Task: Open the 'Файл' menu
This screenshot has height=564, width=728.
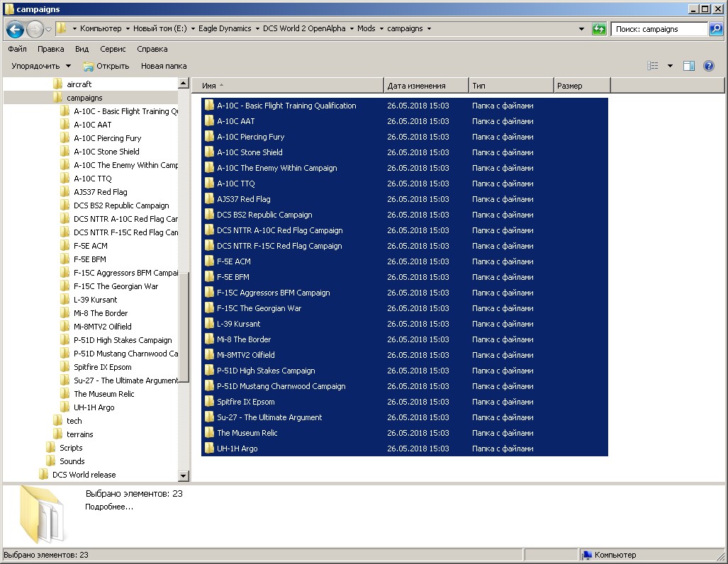Action: click(17, 49)
